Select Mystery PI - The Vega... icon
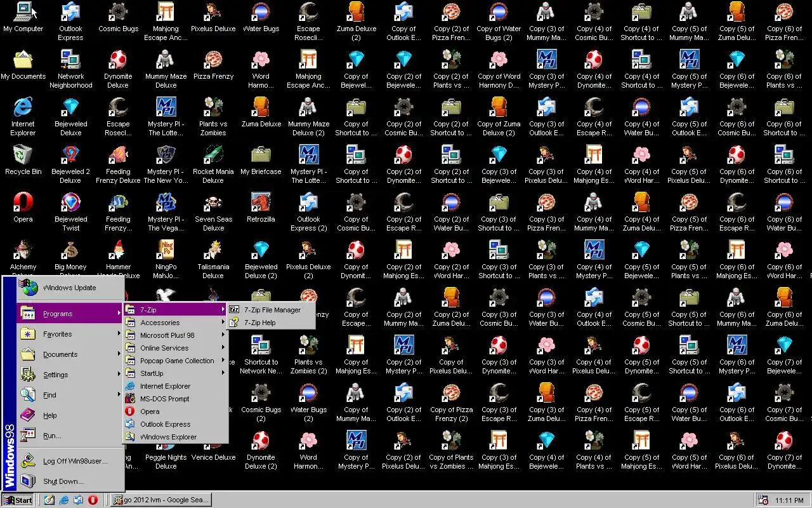Viewport: 812px width, 508px height. [166, 212]
